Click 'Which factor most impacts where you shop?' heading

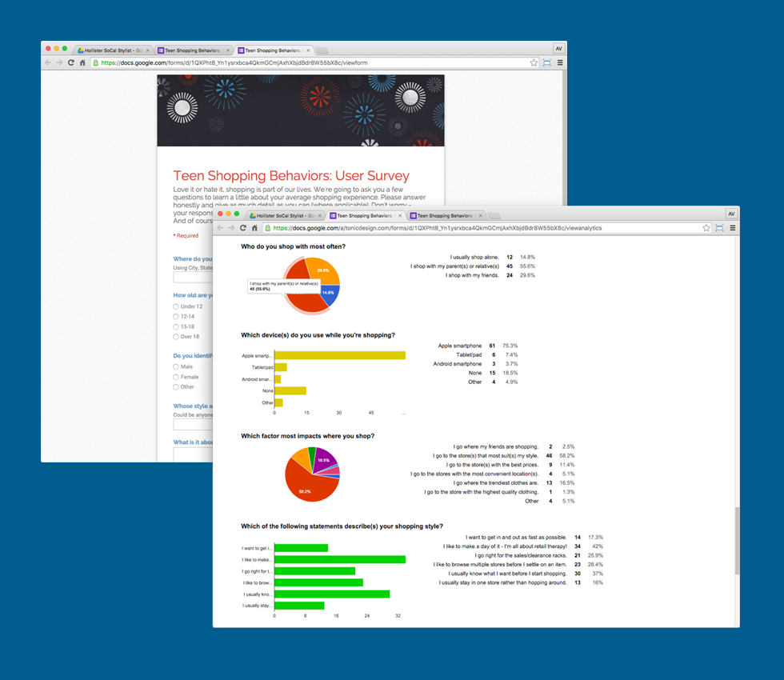[x=307, y=436]
